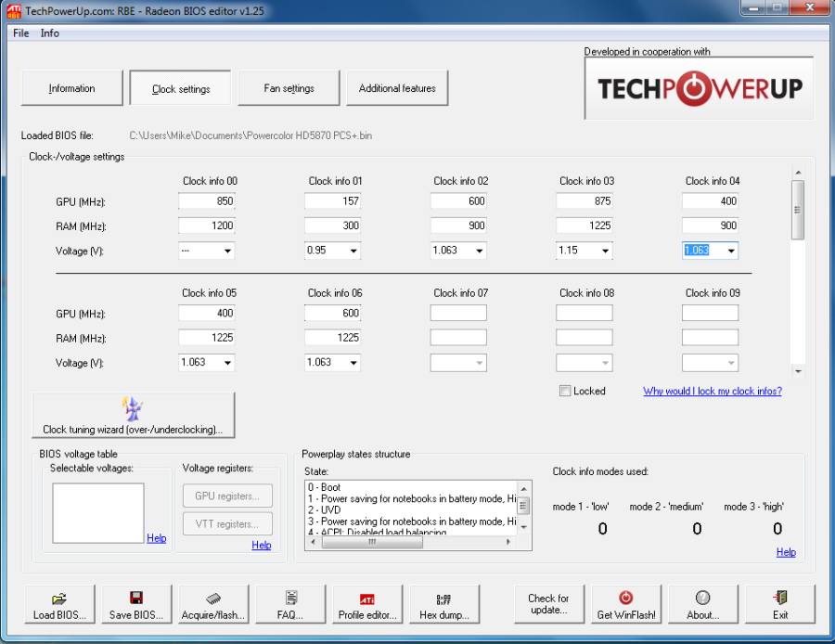
Task: Open the FAQ document icon
Action: (290, 598)
